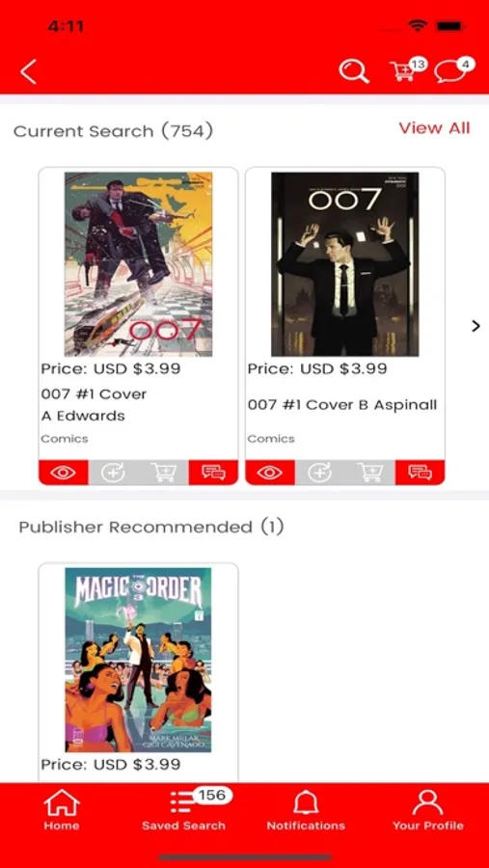Add Cover B Aspinall comic to cart
This screenshot has width=489, height=868.
370,473
